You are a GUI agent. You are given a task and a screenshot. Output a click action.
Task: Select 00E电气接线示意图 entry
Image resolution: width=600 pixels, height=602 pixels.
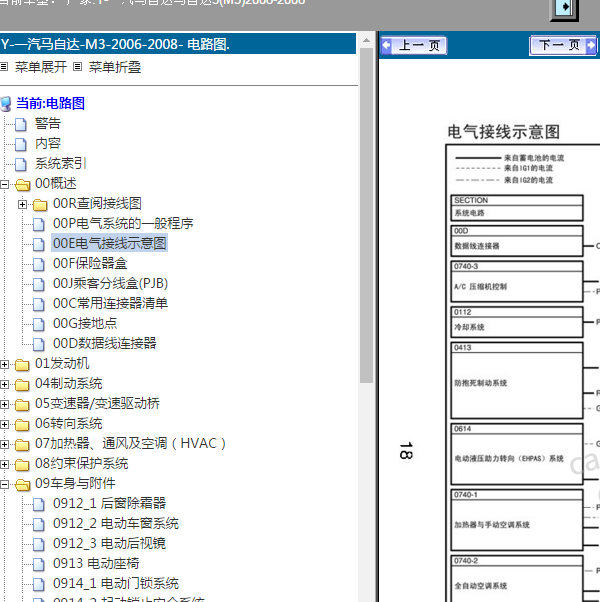(109, 243)
